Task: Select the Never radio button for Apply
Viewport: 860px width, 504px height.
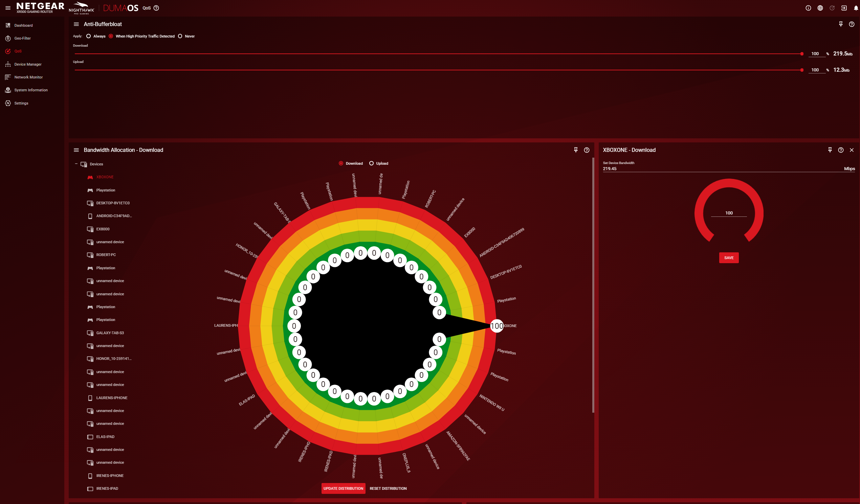Action: [x=180, y=36]
